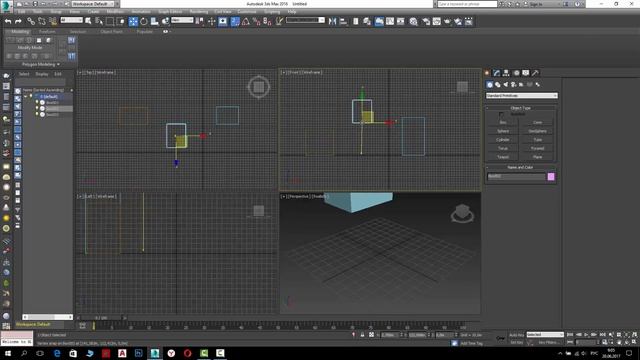Open the Standard Primitives dropdown
Image resolution: width=640 pixels, height=360 pixels.
click(522, 96)
